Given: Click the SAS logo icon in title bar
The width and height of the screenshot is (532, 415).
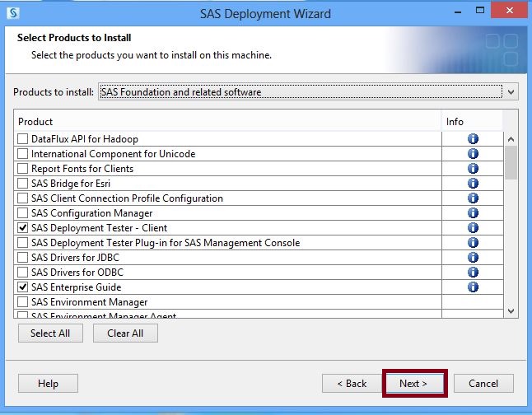Looking at the screenshot, I should (x=13, y=13).
